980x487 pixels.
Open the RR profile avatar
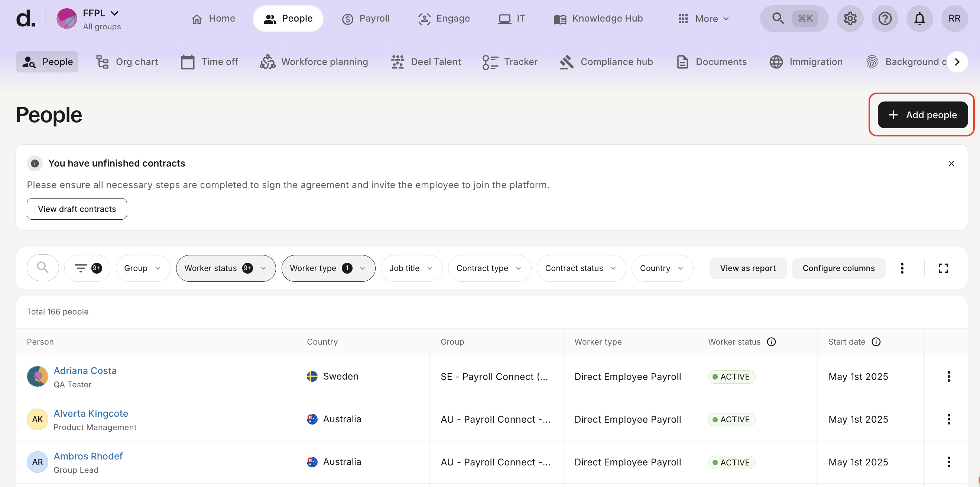pos(954,18)
